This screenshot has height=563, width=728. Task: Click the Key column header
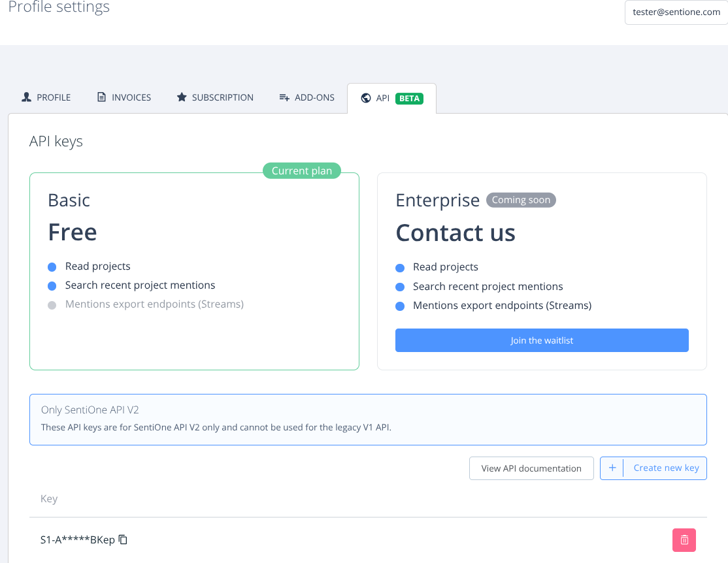(x=49, y=498)
